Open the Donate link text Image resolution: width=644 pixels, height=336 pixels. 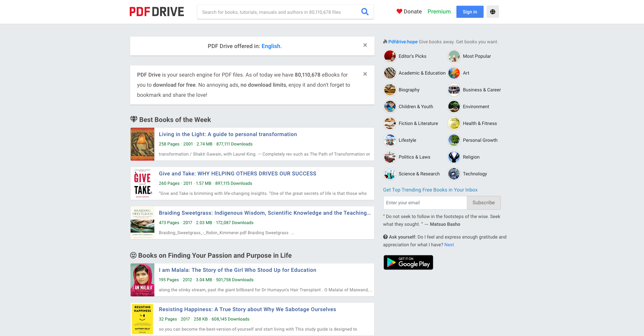coord(413,11)
